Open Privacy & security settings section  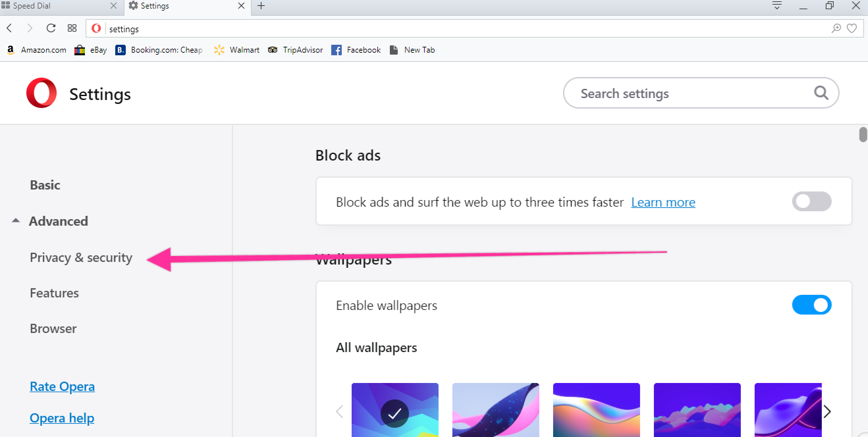[81, 257]
